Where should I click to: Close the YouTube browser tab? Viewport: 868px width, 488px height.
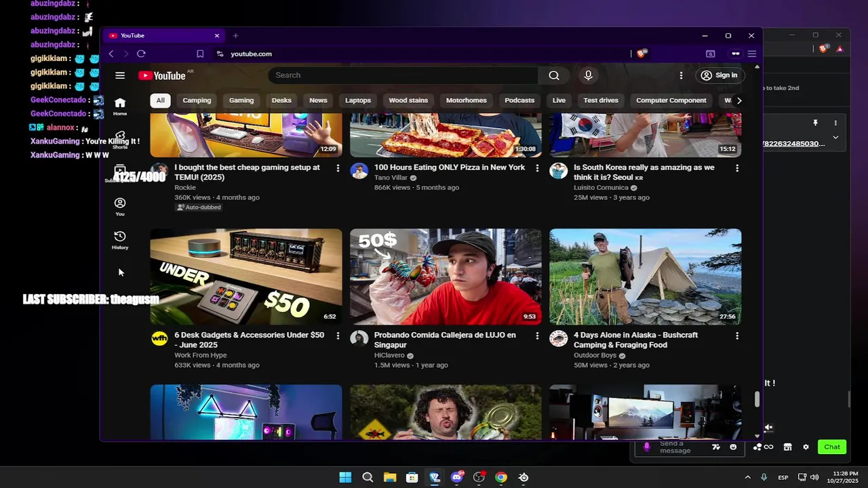[x=217, y=35]
